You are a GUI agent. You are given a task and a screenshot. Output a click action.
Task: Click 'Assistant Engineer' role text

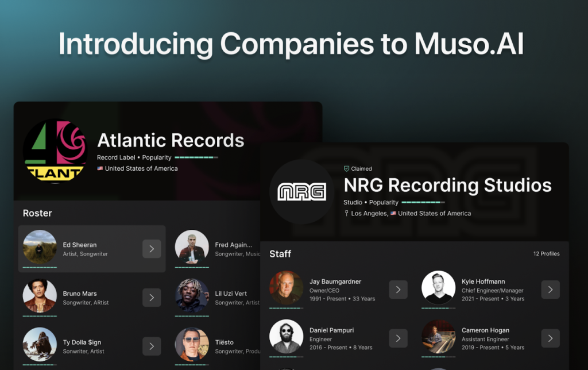(485, 339)
